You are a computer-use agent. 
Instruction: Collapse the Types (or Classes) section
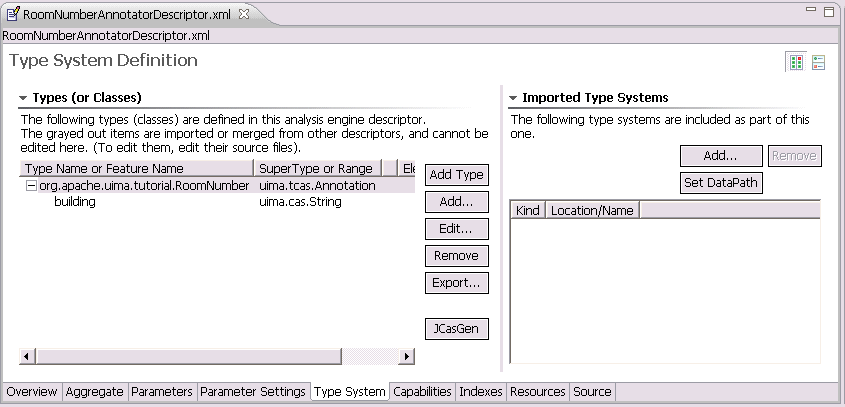pyautogui.click(x=23, y=98)
